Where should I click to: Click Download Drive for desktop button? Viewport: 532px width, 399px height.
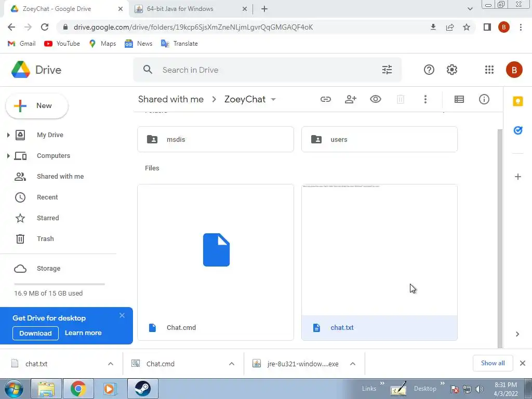click(35, 333)
